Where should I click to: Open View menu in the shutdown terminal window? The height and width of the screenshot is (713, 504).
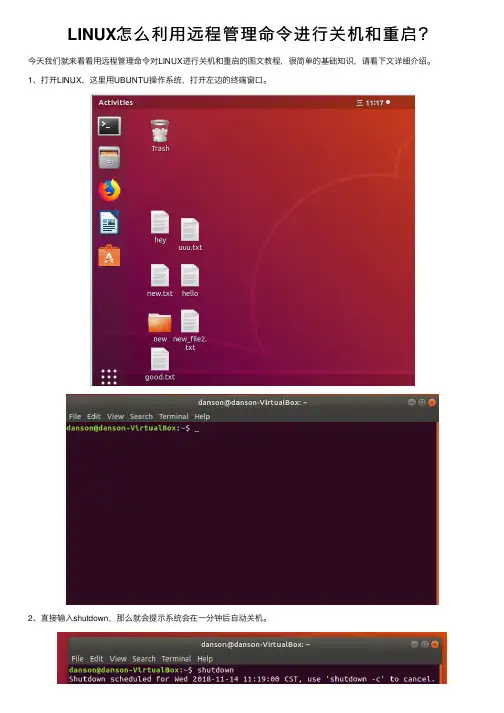[x=118, y=659]
